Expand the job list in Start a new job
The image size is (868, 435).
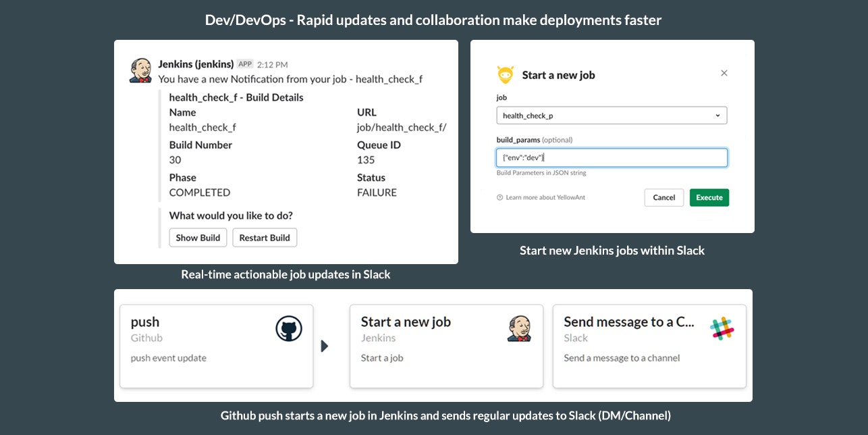[612, 115]
